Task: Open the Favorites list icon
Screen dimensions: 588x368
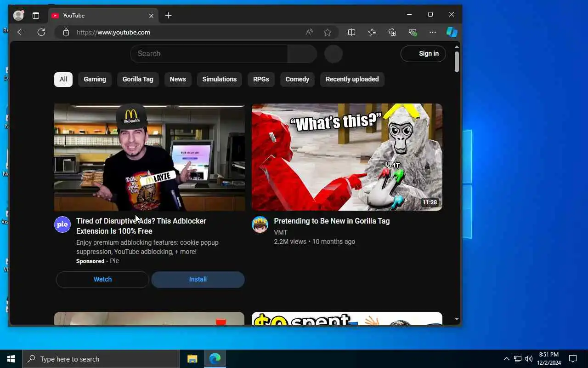Action: [372, 32]
